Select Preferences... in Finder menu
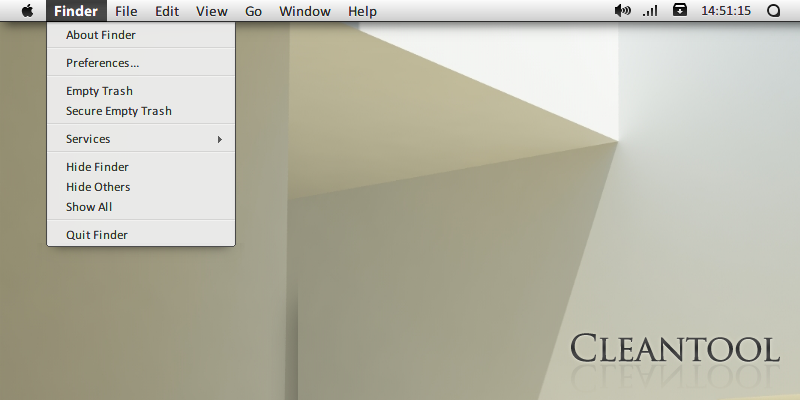This screenshot has height=400, width=800. point(141,63)
